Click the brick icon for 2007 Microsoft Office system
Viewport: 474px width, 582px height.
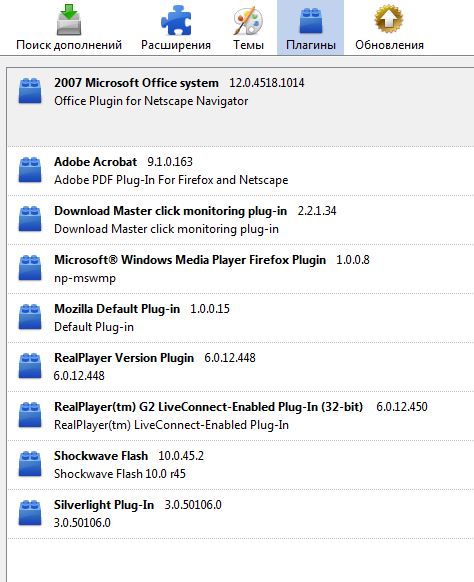[30, 91]
